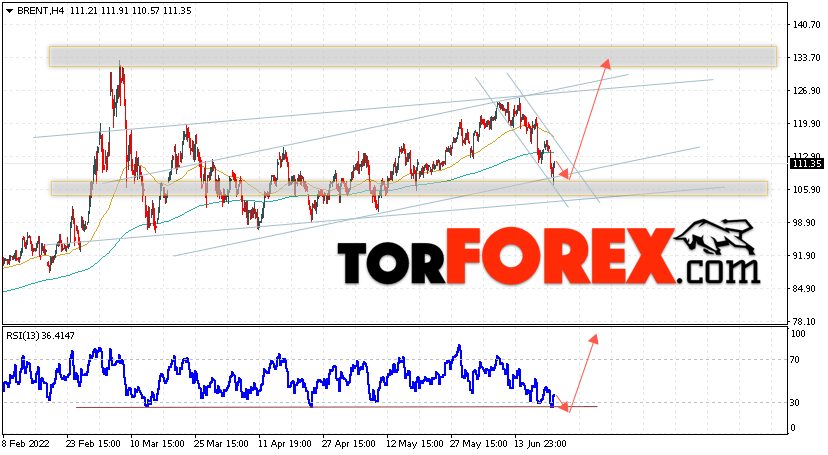Click the BRENT,H4 chart title text
The image size is (828, 455).
tap(41, 11)
